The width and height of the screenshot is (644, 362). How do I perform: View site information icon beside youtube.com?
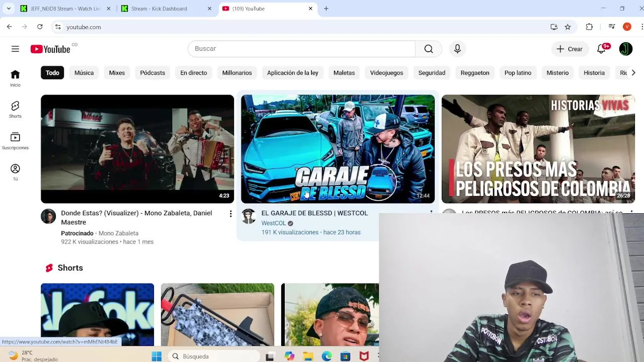pos(58,27)
